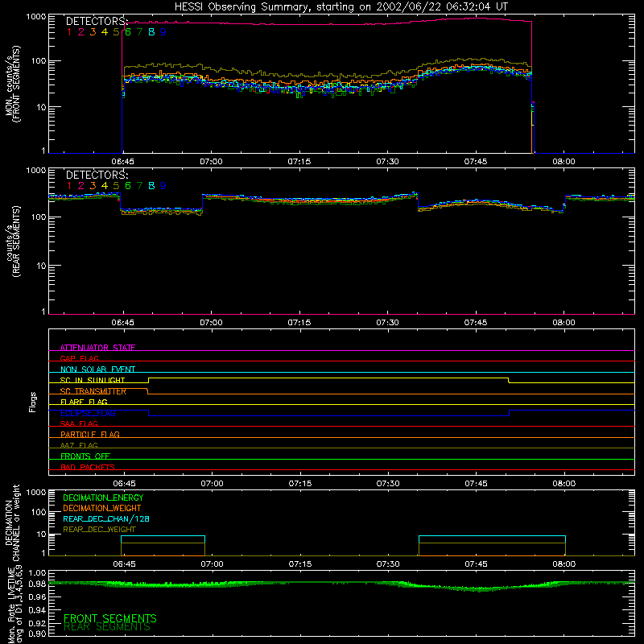Click detector 4 in rear segments legend

coord(105,186)
